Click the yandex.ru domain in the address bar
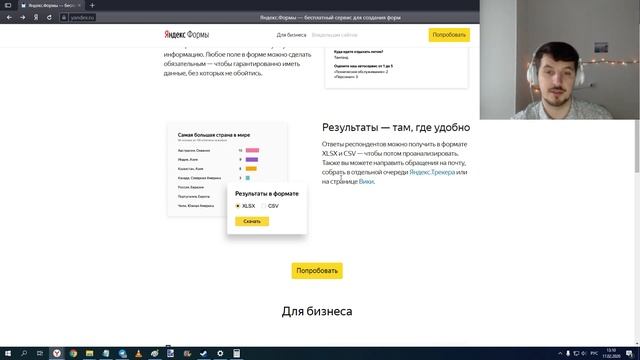Screen dimensions: 640x360 coord(82,18)
